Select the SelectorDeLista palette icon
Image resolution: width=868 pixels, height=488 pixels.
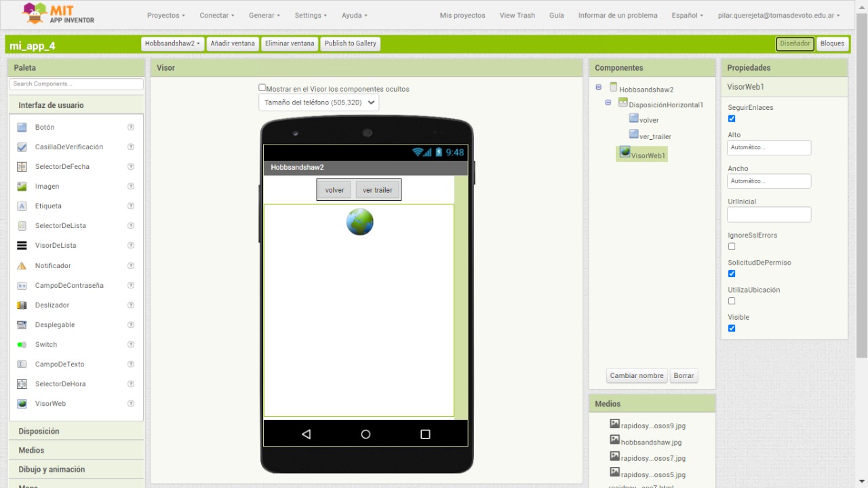coord(22,225)
